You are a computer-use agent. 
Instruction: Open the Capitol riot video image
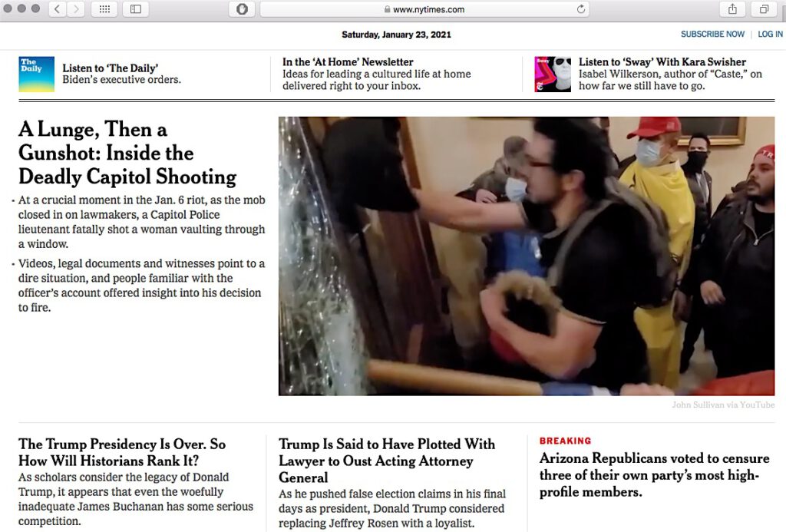[x=527, y=256]
